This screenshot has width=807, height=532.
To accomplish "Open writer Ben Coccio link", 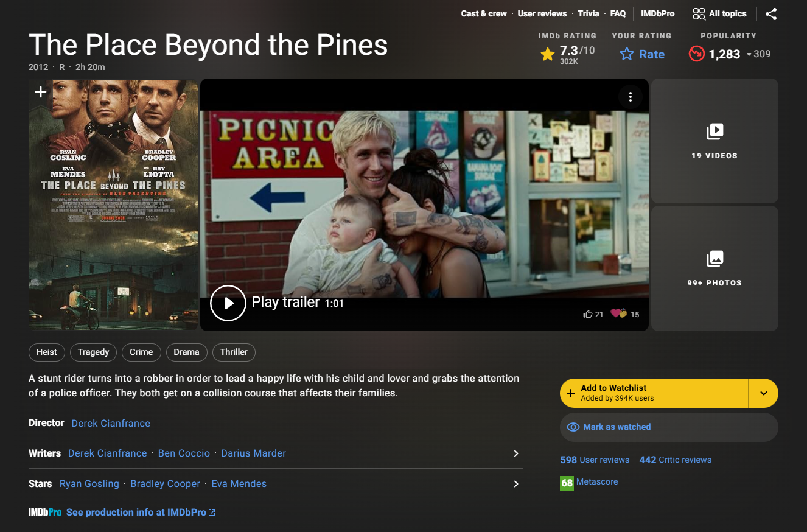I will 184,453.
